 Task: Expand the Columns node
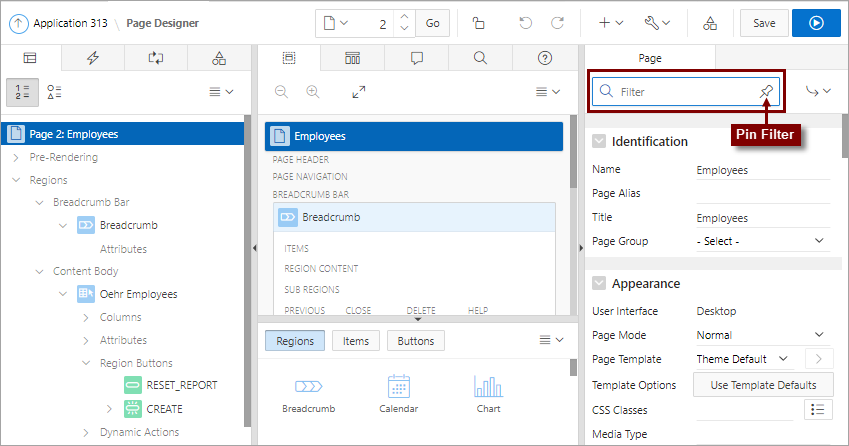(x=86, y=318)
